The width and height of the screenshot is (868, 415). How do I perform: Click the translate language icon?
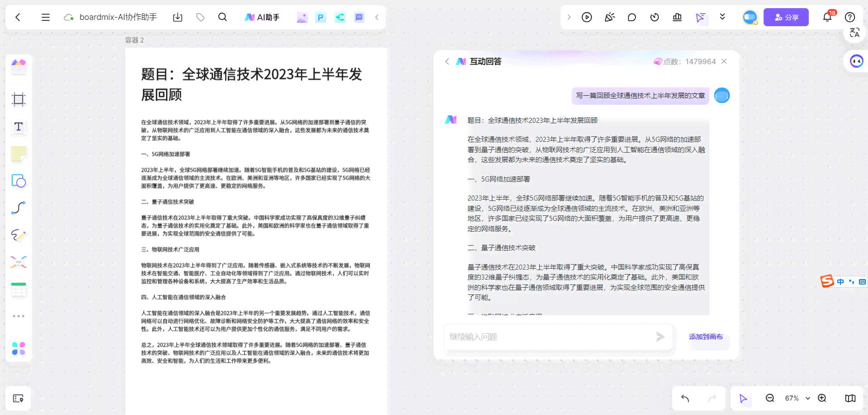(854, 33)
